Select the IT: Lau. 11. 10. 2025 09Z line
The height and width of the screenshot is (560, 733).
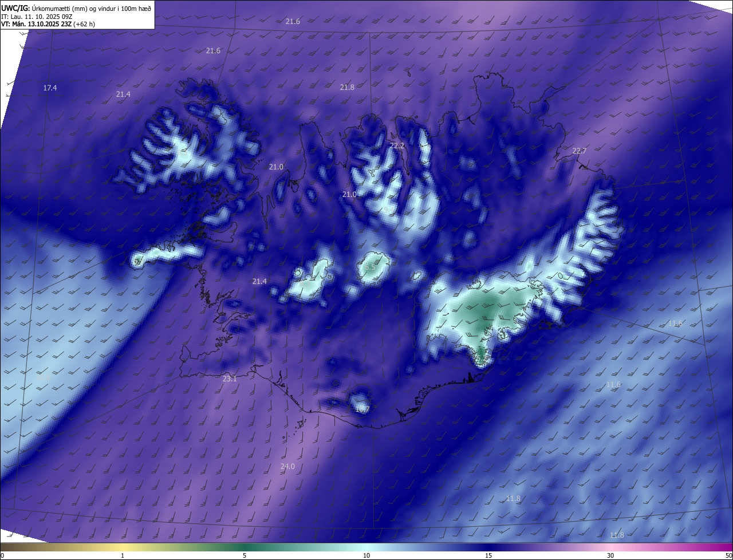click(x=37, y=17)
